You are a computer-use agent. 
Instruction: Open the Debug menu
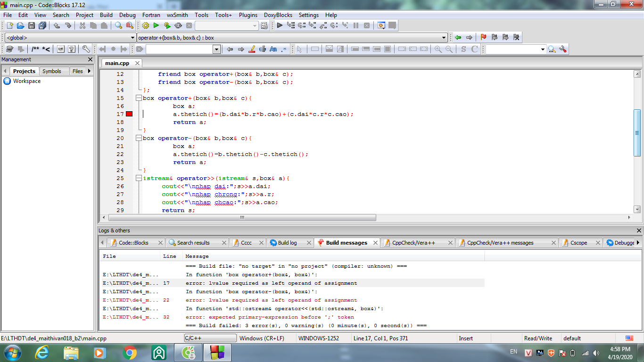pos(127,15)
